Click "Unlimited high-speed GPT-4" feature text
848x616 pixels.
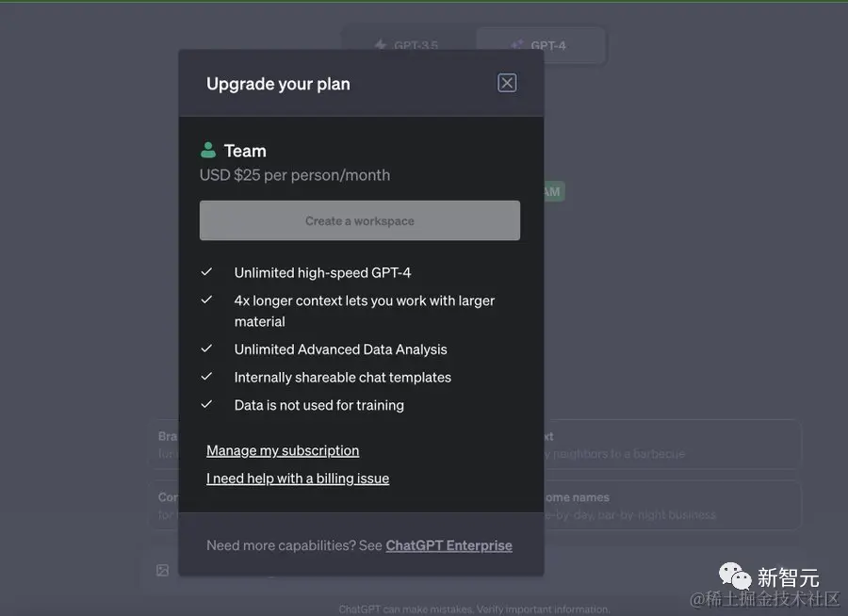(x=322, y=272)
